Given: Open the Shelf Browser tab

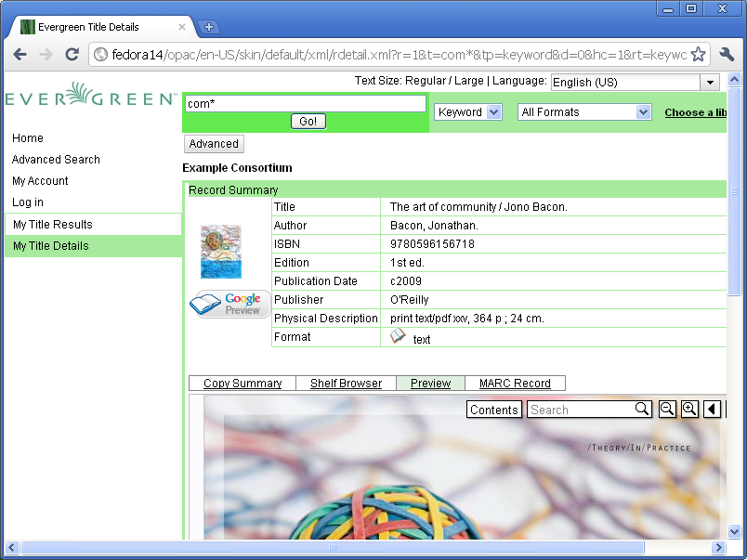Looking at the screenshot, I should [x=346, y=384].
